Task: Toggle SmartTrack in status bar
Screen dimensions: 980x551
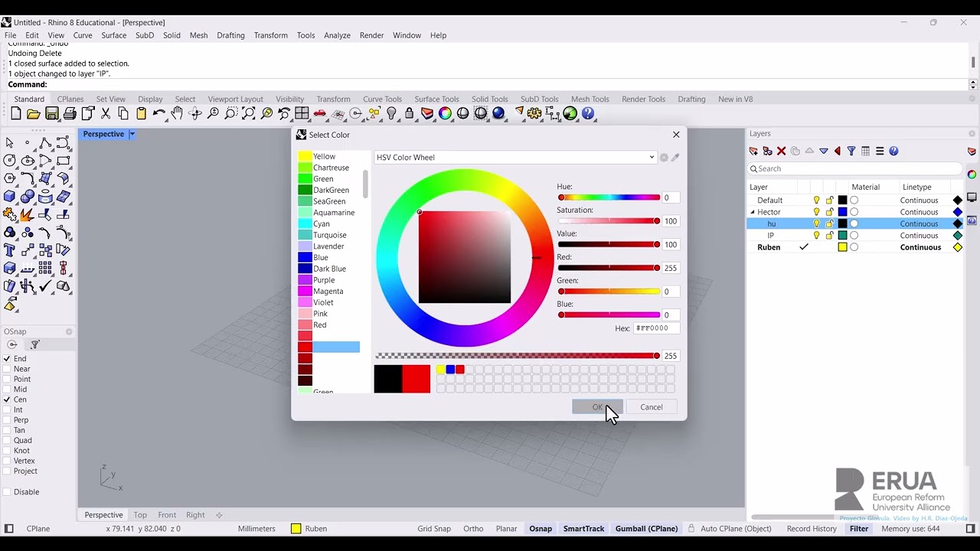Action: (583, 529)
